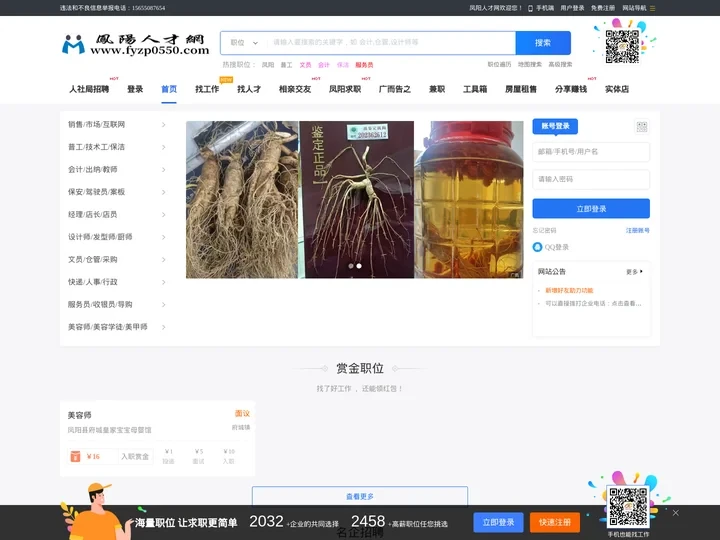Select the 账号登录 tab
Screen dimensions: 720x540
pyautogui.click(x=555, y=126)
